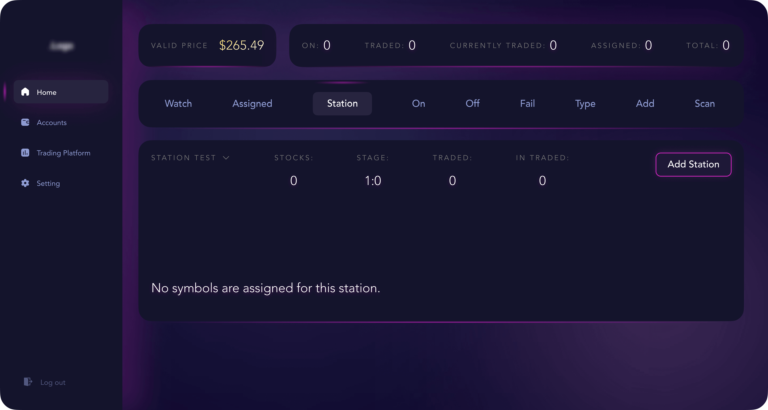Select the Type tab
The width and height of the screenshot is (768, 410).
(x=585, y=104)
